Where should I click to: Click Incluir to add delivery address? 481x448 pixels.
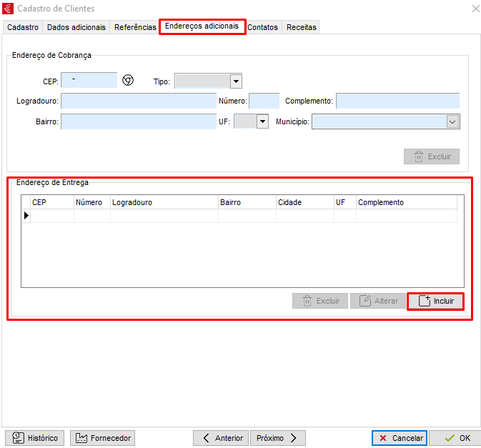coord(435,301)
